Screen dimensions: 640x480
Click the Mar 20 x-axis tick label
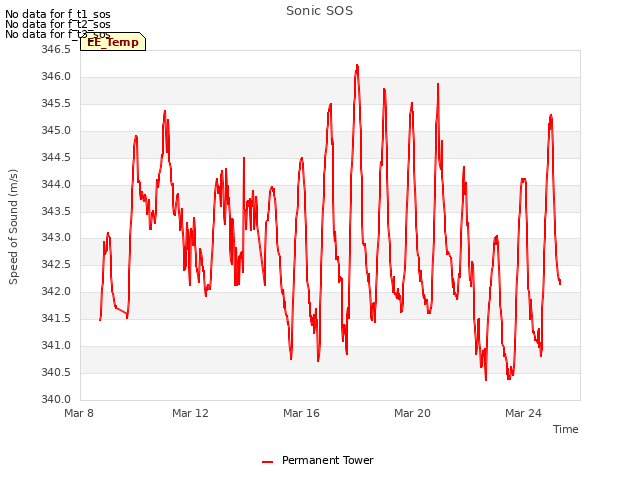[412, 413]
